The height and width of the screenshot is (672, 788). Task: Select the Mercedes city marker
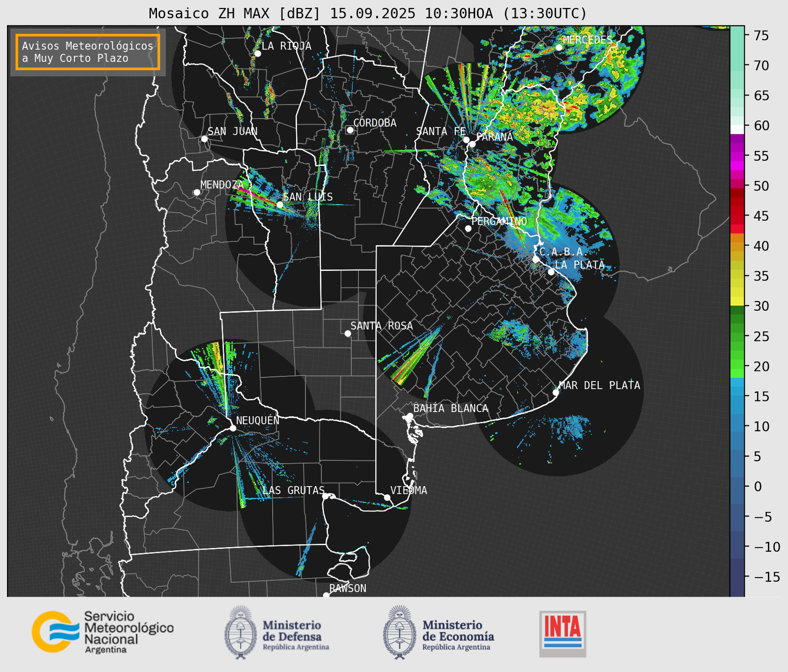click(x=559, y=48)
